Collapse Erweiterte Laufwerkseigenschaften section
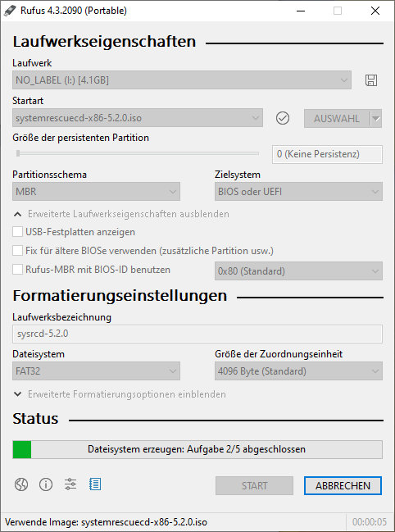This screenshot has height=532, width=395. coord(121,214)
